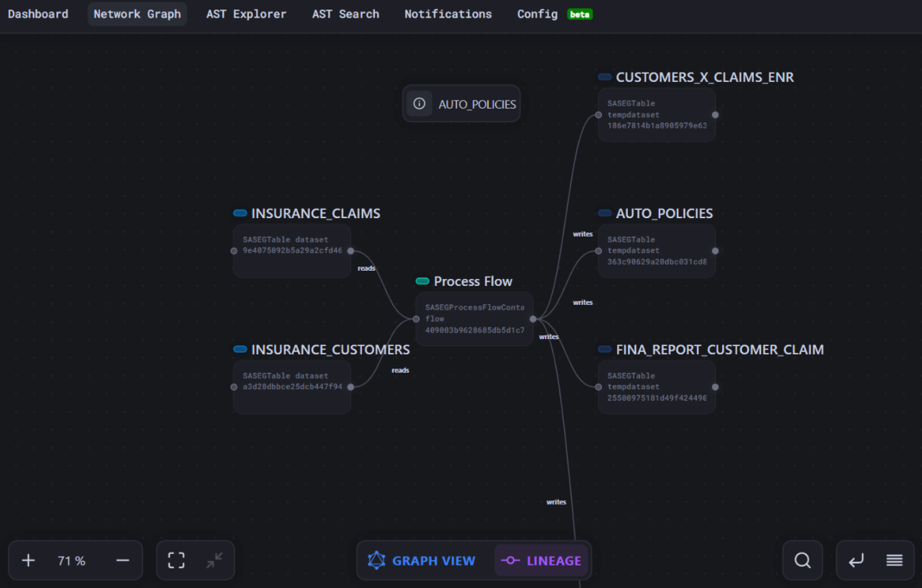Click the reads label on INSURANCE_CLAIMS edge
The image size is (922, 588).
pos(367,268)
